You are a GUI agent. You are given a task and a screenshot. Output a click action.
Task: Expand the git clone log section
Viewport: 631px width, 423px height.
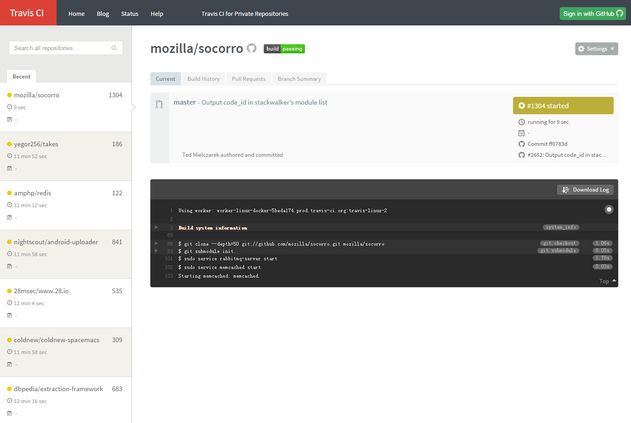tap(156, 243)
